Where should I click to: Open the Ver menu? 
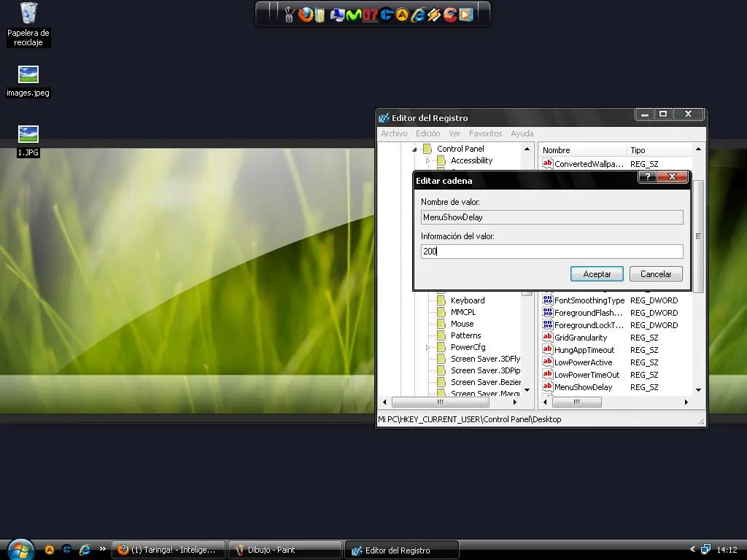point(454,134)
